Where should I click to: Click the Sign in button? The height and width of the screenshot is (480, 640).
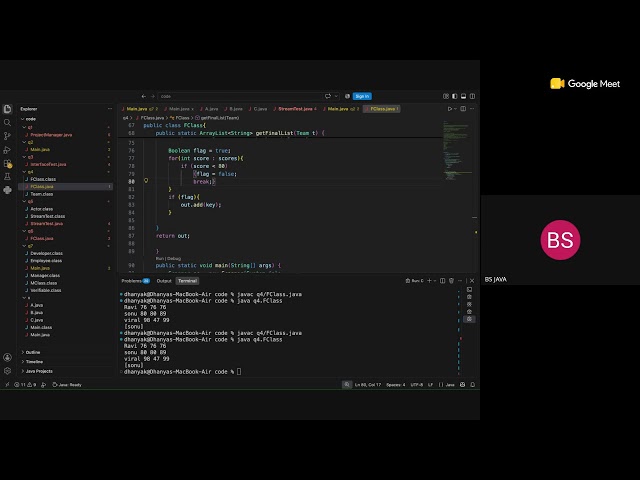coord(362,96)
